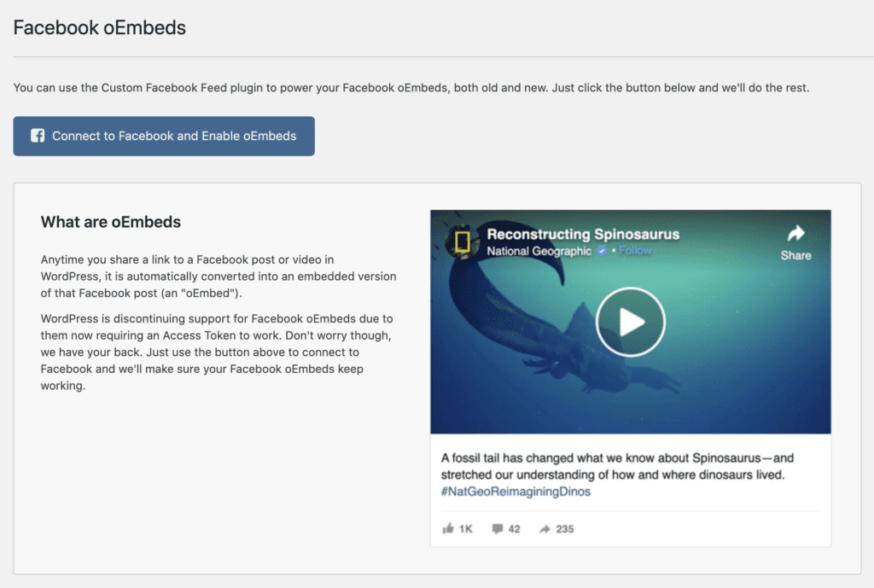This screenshot has height=588, width=874.
Task: Click the blue verified badge icon
Action: (x=602, y=251)
